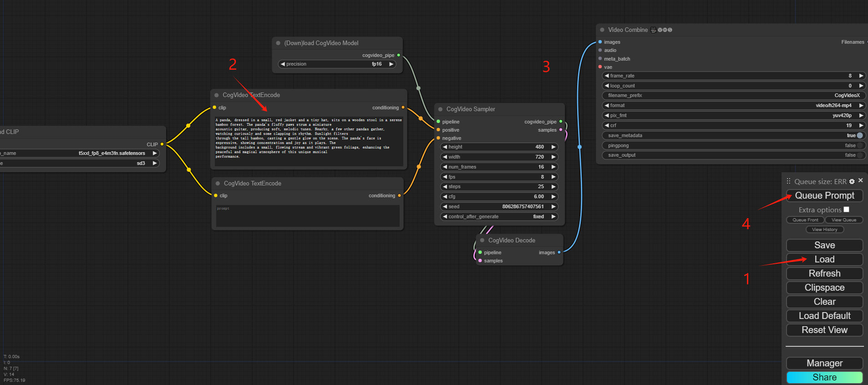Viewport: 868px width, 385px height.
Task: Click the Queue Prompt button
Action: pyautogui.click(x=824, y=195)
